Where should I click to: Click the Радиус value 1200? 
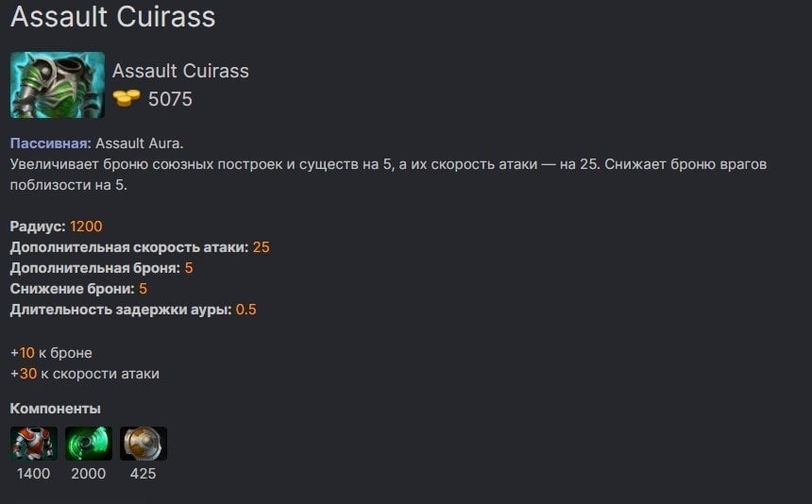[86, 227]
